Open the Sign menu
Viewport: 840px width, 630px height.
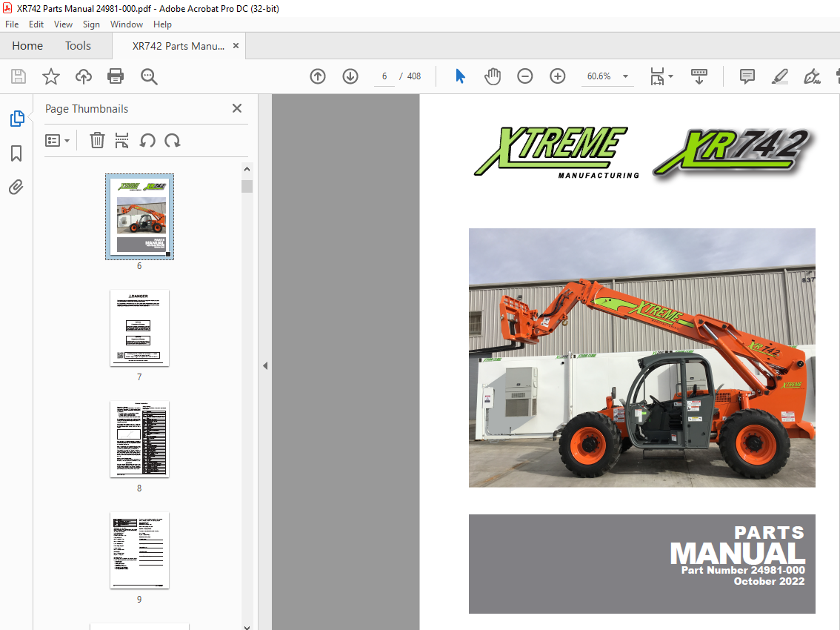click(91, 24)
